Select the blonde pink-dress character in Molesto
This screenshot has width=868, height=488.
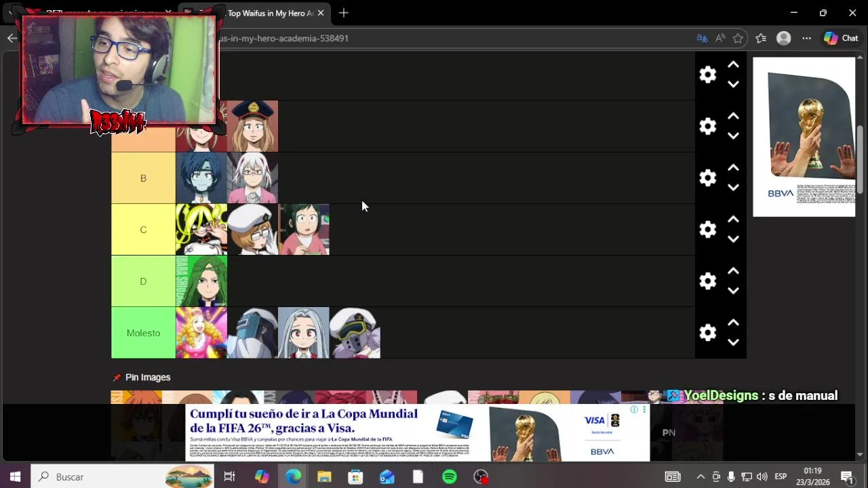tap(201, 332)
